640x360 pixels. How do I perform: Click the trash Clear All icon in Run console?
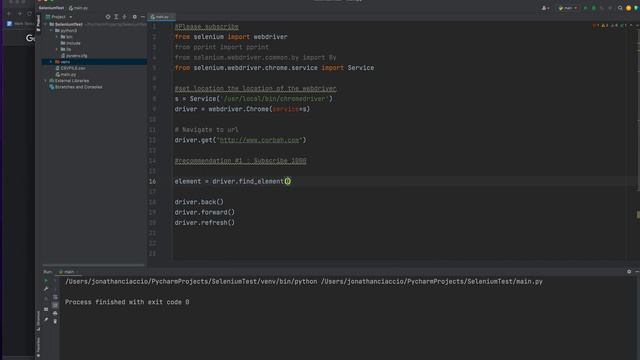click(x=55, y=321)
